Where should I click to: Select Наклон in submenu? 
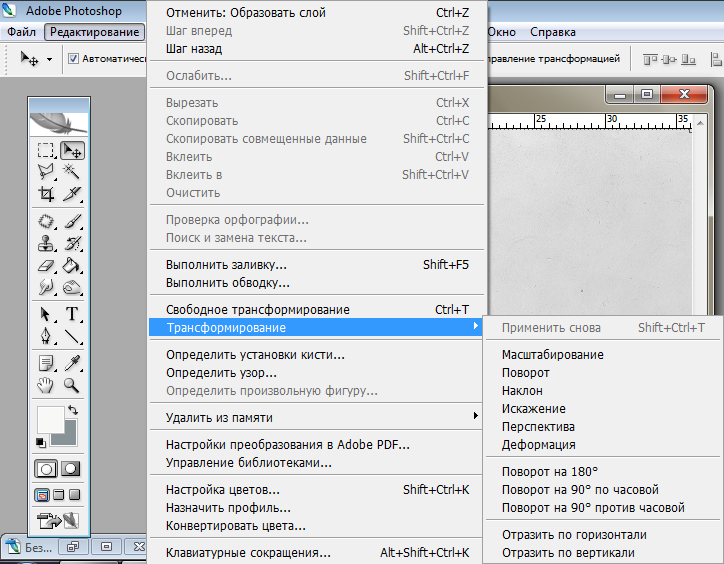coord(603,390)
